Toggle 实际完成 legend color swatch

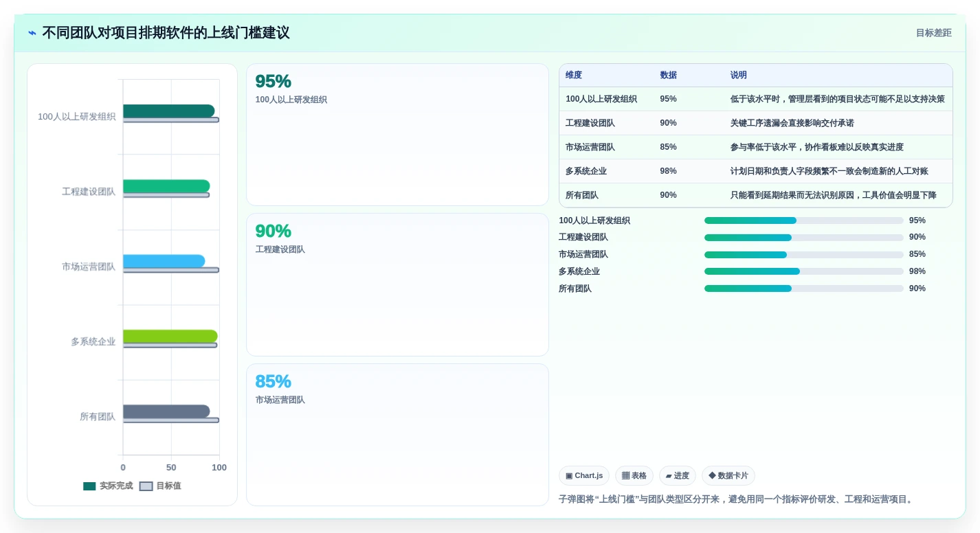click(x=89, y=486)
